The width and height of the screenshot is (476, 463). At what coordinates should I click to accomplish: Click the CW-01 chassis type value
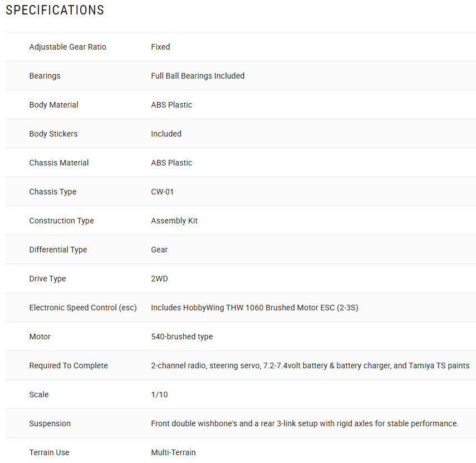tap(163, 192)
